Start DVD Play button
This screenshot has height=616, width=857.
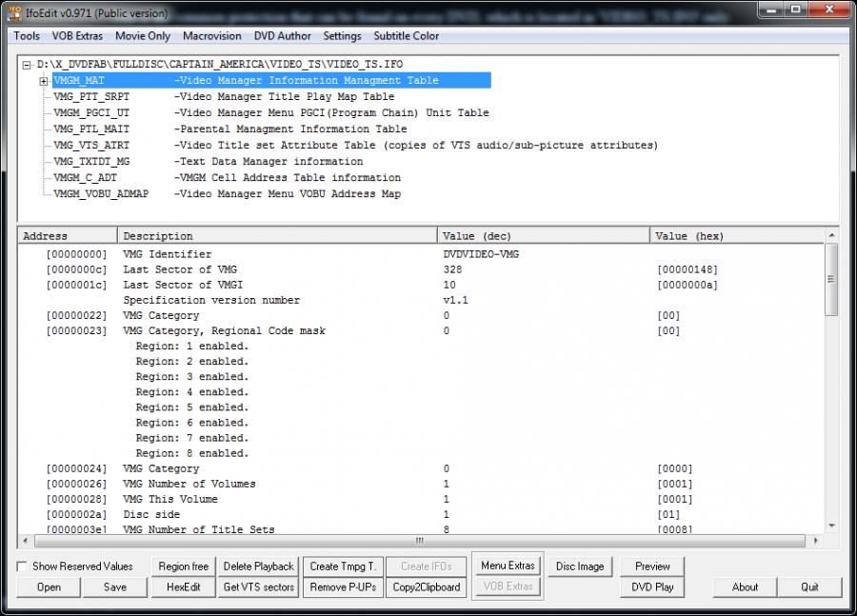click(x=652, y=587)
